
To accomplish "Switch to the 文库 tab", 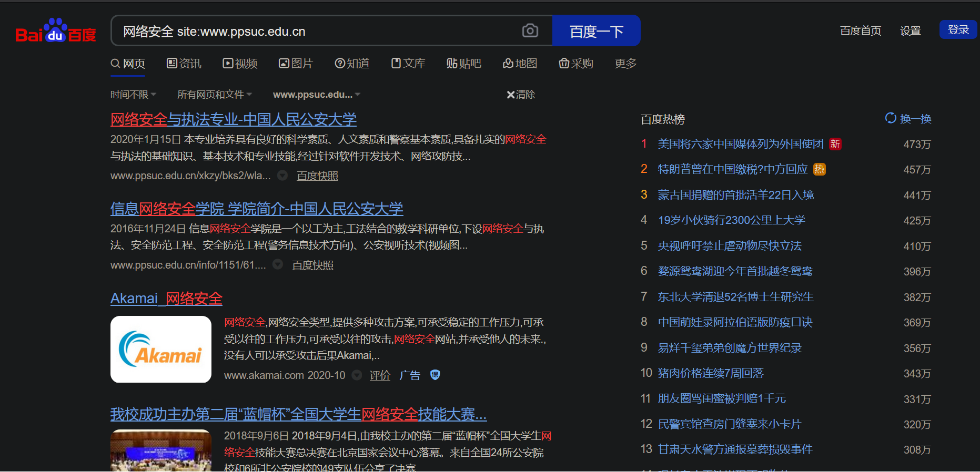I will [x=408, y=64].
